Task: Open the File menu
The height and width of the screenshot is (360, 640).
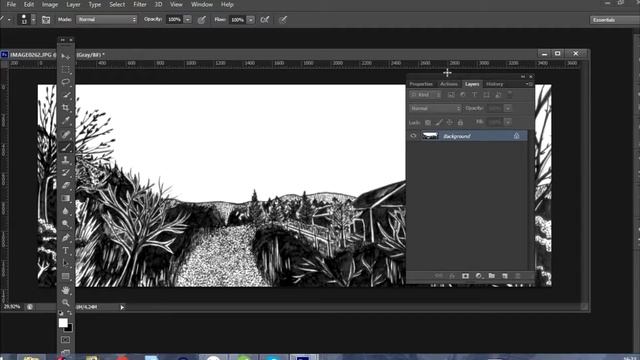Action: [11, 4]
